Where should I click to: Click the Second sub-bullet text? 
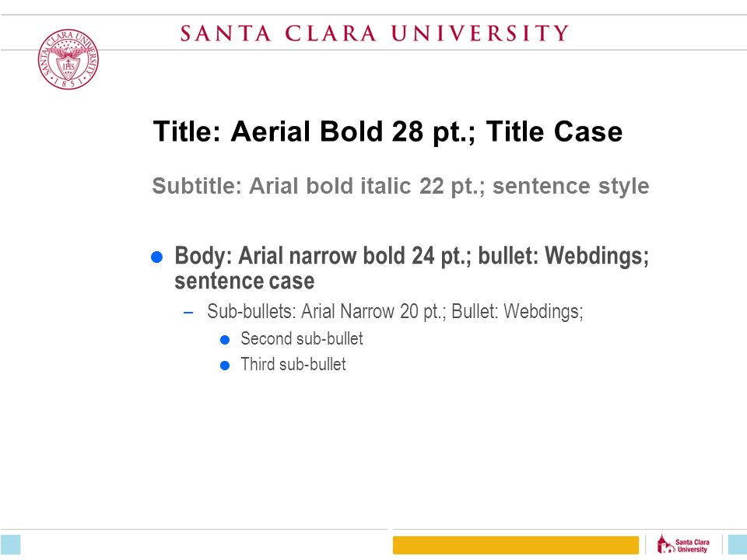coord(302,338)
